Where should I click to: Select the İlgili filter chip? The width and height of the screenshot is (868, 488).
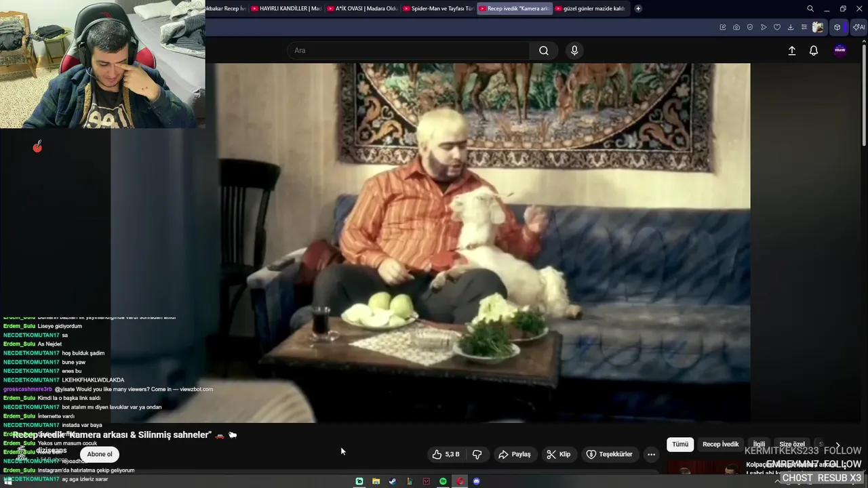click(x=759, y=444)
